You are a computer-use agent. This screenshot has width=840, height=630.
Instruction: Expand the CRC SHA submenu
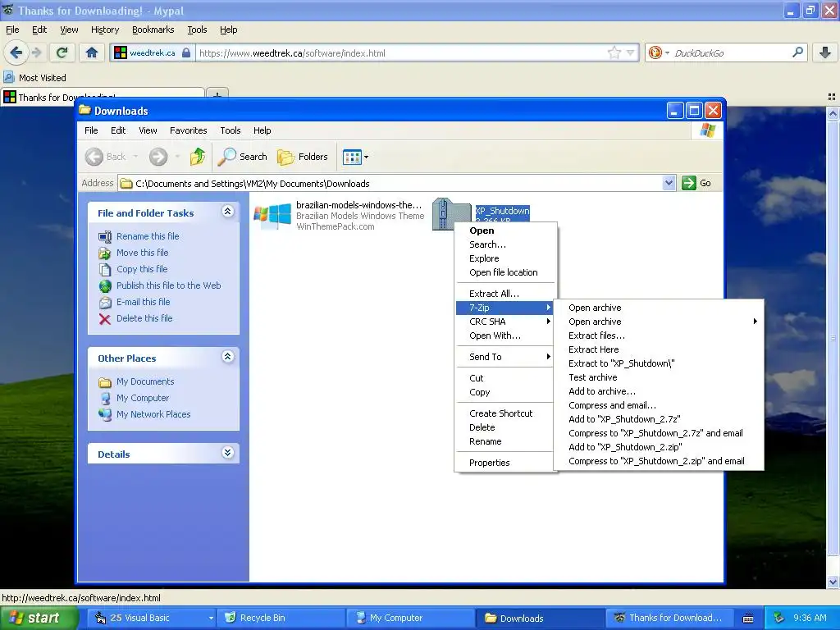point(504,322)
